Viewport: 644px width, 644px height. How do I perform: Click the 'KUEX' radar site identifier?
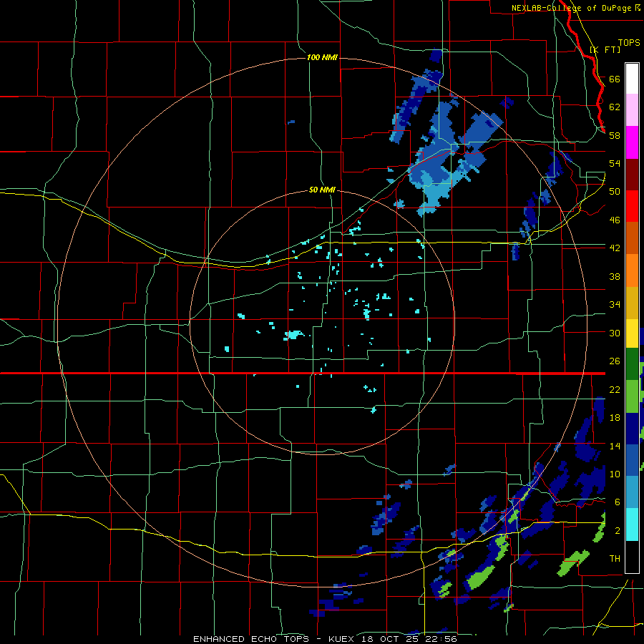click(343, 639)
